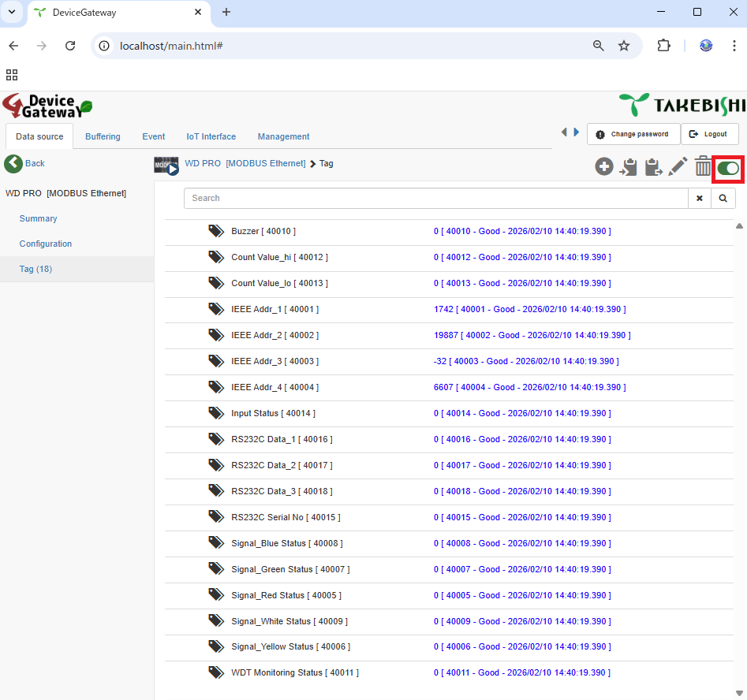This screenshot has height=700, width=747.
Task: Clear the search using the X icon
Action: click(x=700, y=198)
